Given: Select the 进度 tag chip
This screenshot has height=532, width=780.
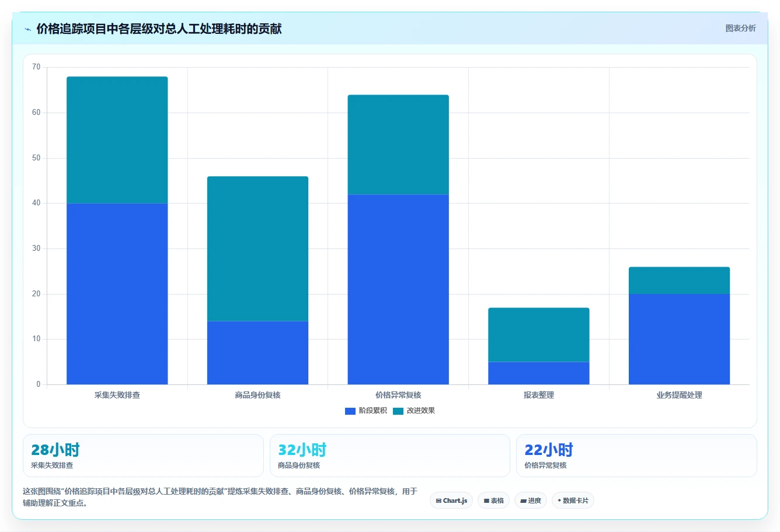Looking at the screenshot, I should tap(530, 501).
